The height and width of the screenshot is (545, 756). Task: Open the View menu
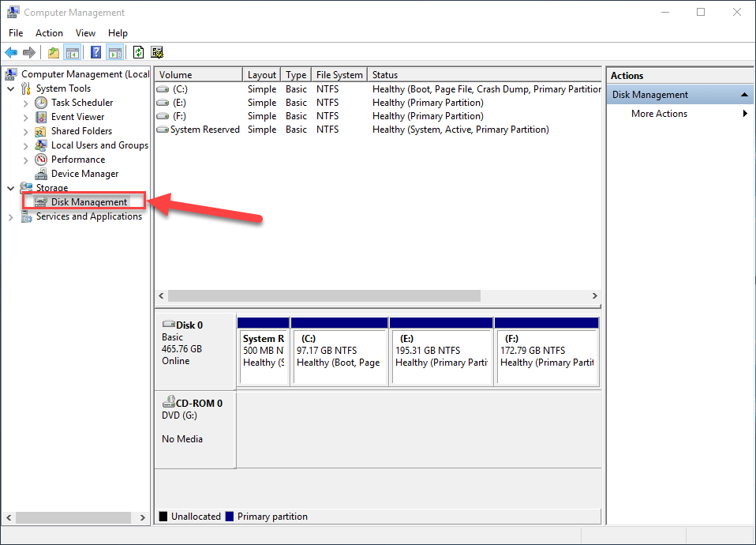coord(85,33)
